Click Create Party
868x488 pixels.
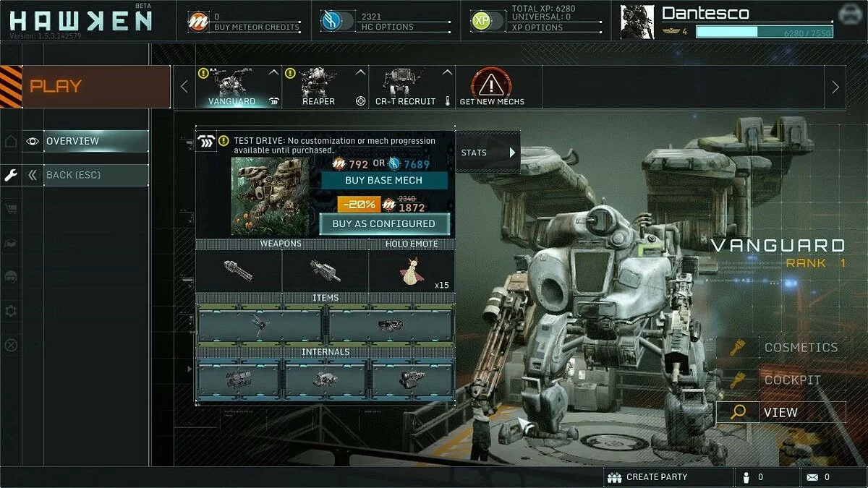click(657, 477)
